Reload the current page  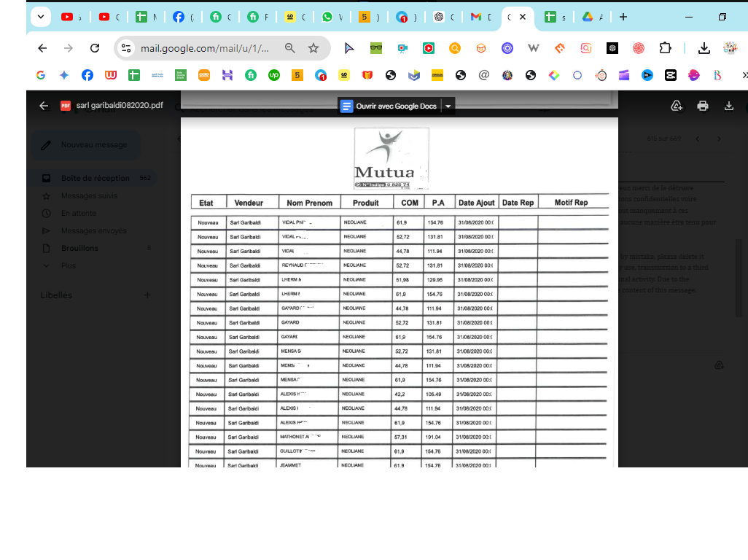pyautogui.click(x=95, y=48)
